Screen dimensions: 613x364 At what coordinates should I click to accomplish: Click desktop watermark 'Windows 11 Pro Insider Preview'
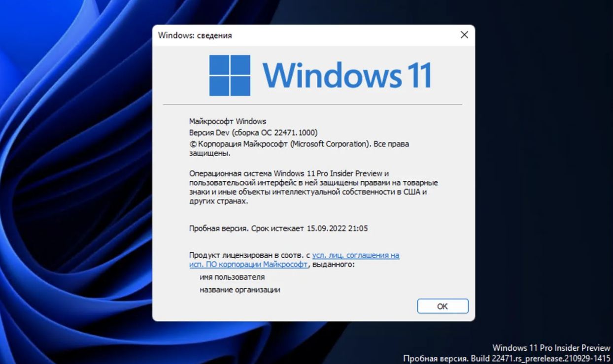551,348
